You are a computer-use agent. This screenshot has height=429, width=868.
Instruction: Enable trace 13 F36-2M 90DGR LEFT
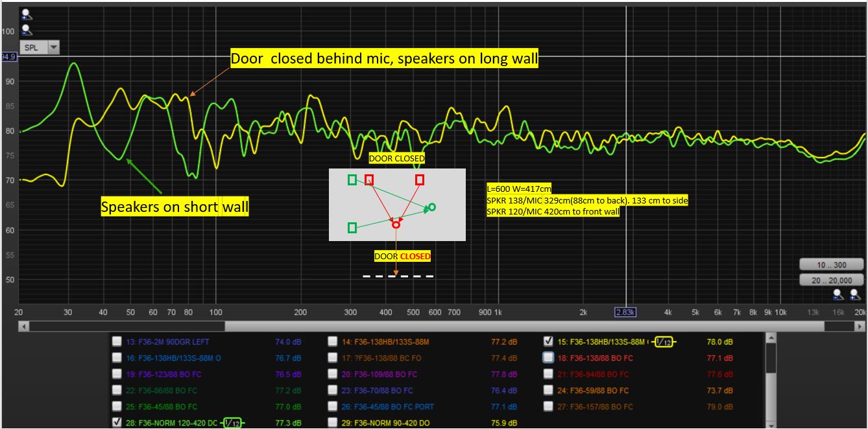117,341
